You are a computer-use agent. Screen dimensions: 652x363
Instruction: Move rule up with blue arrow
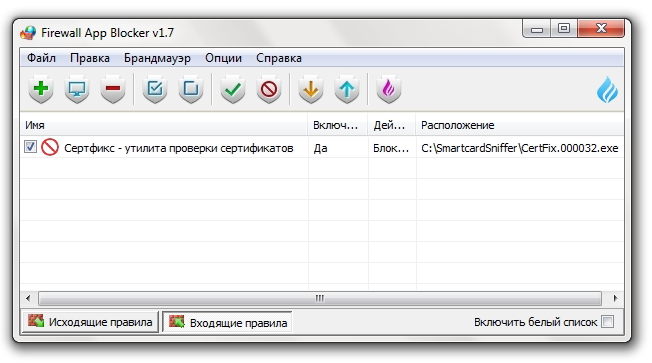coord(347,89)
